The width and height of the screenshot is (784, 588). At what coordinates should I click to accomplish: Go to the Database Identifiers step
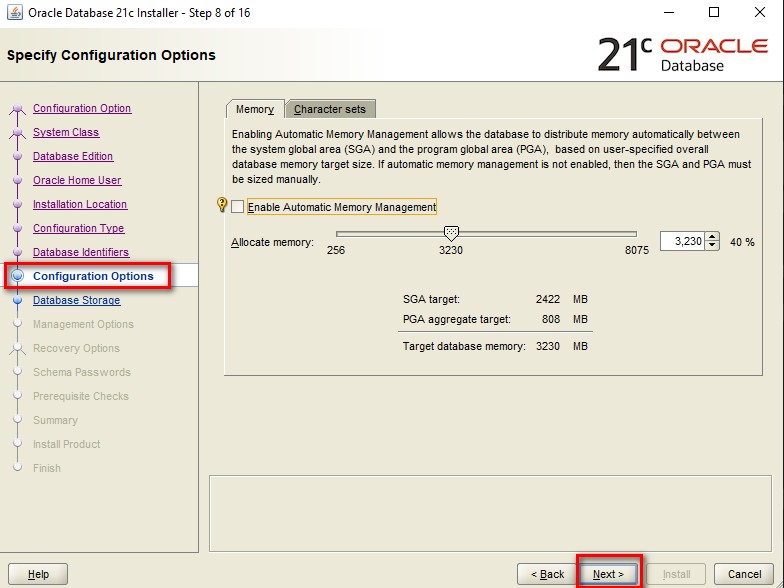(81, 252)
